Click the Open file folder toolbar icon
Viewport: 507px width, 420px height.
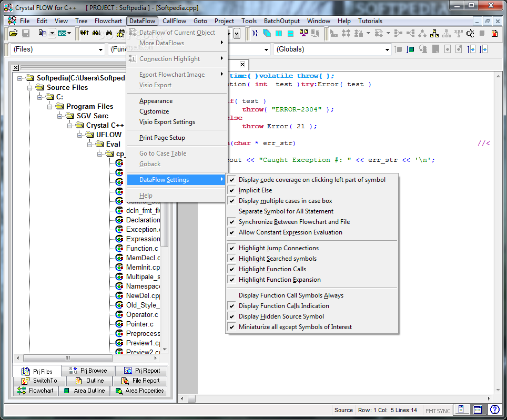(14, 33)
